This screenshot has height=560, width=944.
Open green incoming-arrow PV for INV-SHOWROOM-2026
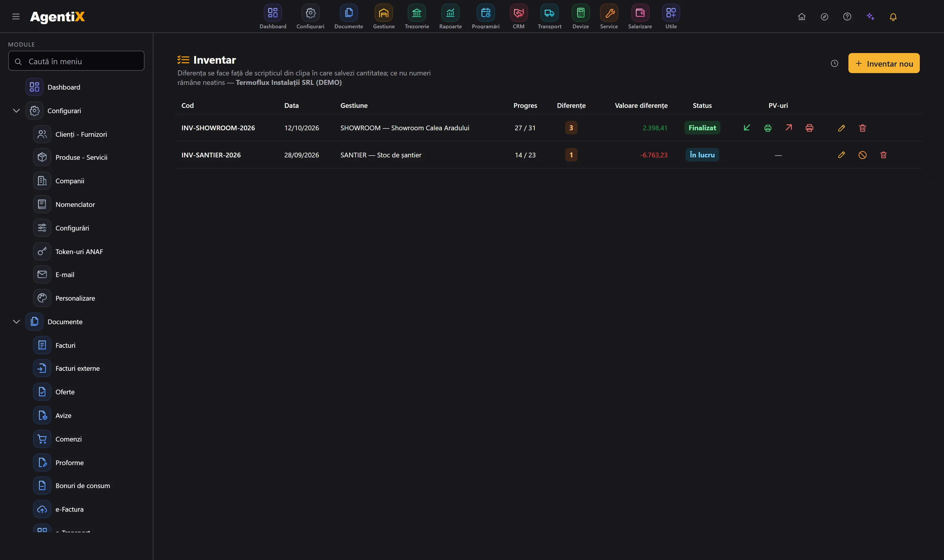pos(747,128)
